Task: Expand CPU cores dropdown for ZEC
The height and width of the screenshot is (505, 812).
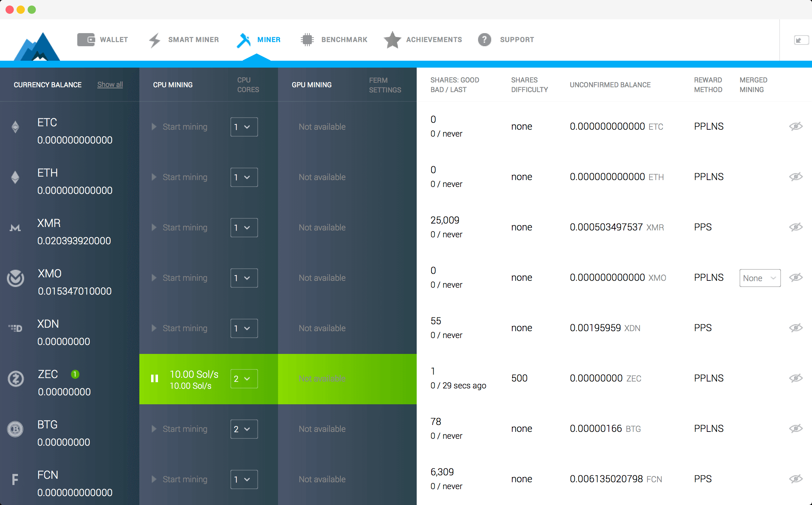Action: pyautogui.click(x=242, y=378)
